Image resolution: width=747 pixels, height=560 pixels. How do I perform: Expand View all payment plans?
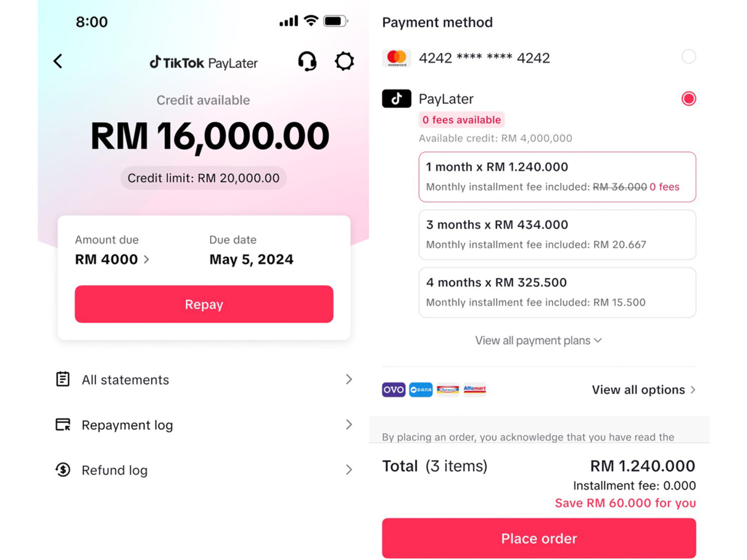tap(538, 340)
